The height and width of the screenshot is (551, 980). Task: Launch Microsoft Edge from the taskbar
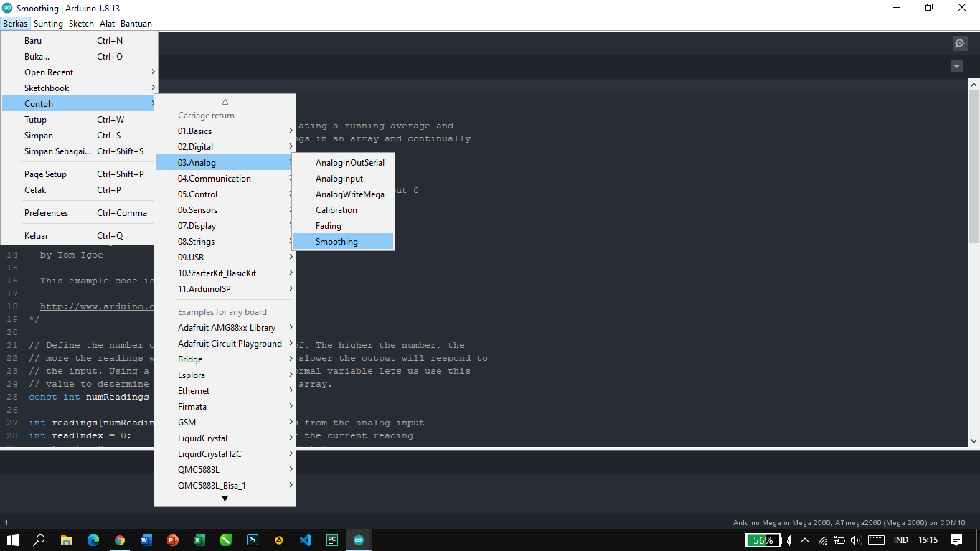(x=93, y=540)
